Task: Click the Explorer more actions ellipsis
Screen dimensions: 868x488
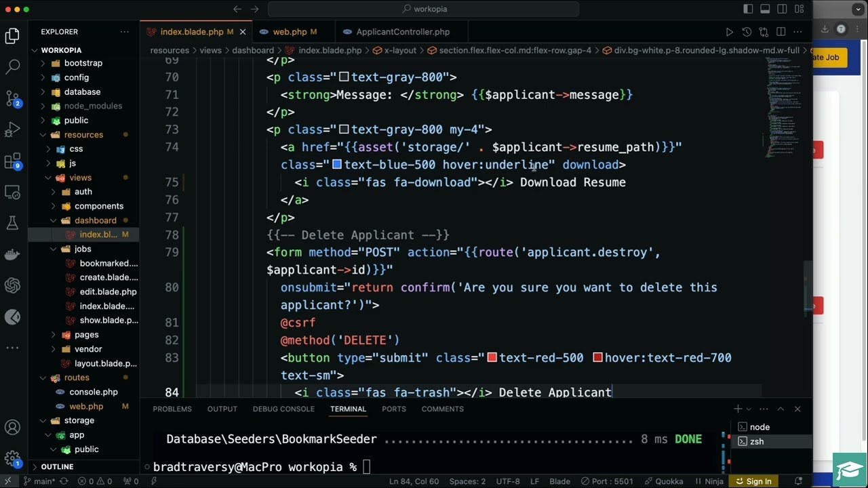Action: point(125,32)
